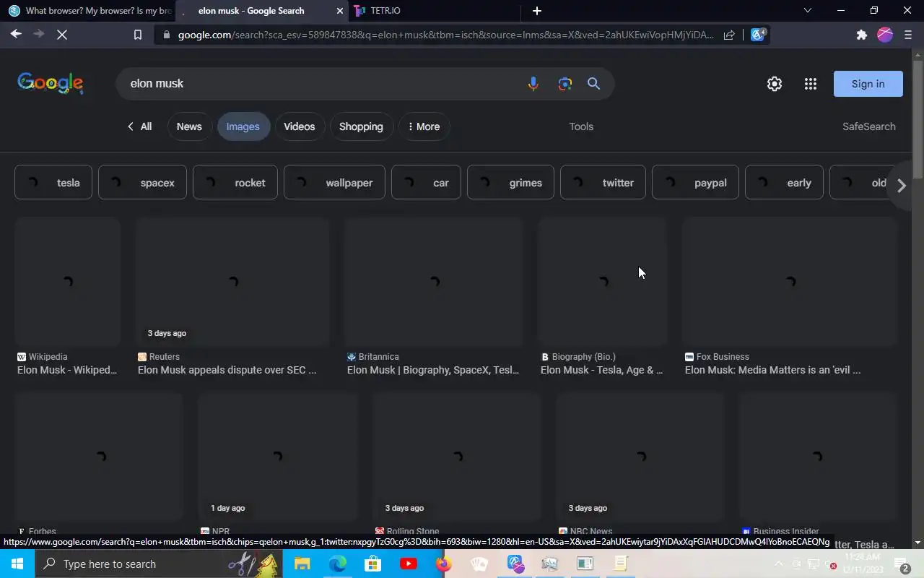
Task: Click the Sign in button
Action: coord(868,84)
